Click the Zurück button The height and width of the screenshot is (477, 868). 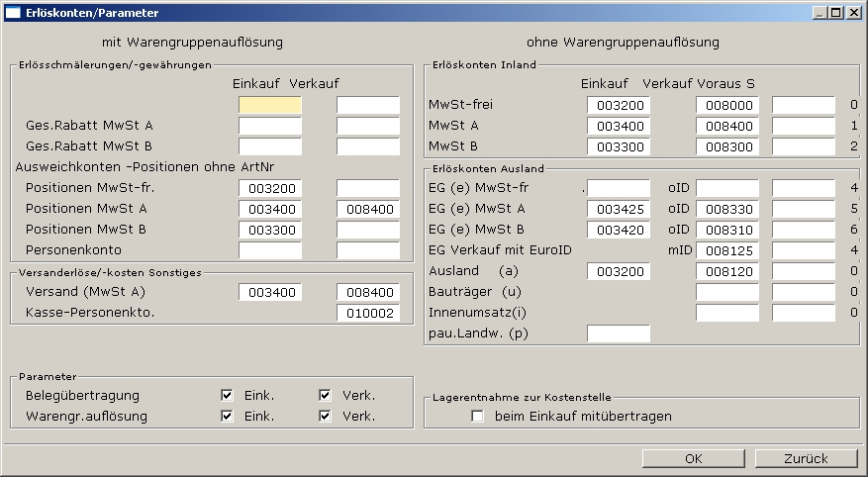coord(806,458)
